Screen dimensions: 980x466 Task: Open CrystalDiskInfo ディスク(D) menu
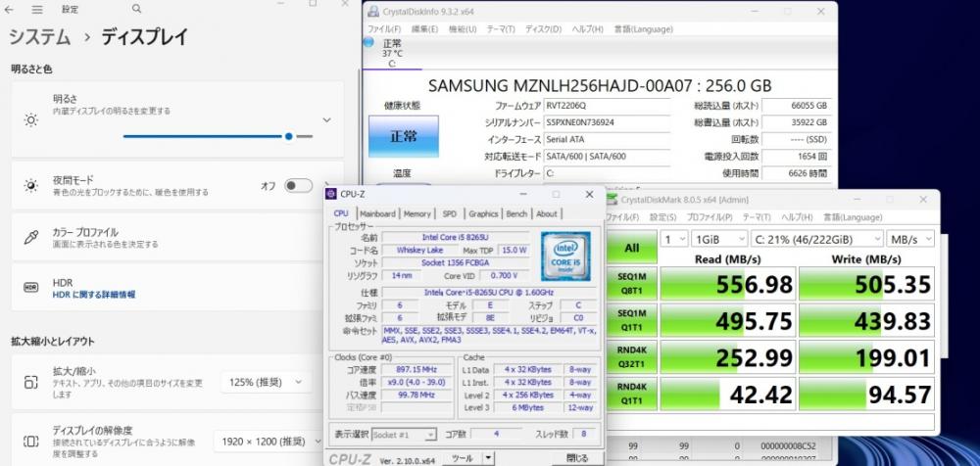tap(543, 29)
